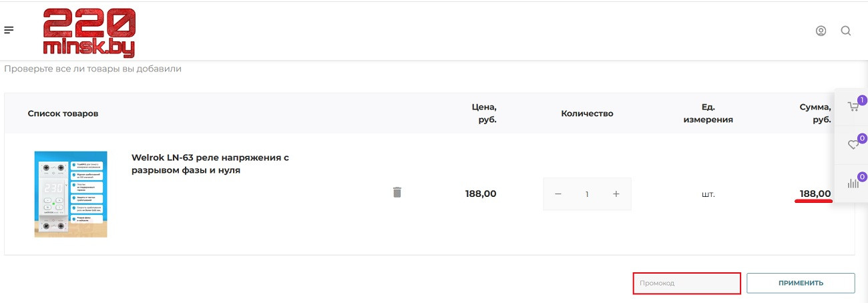
Task: Click the 220minsk.by logo
Action: coord(89,32)
